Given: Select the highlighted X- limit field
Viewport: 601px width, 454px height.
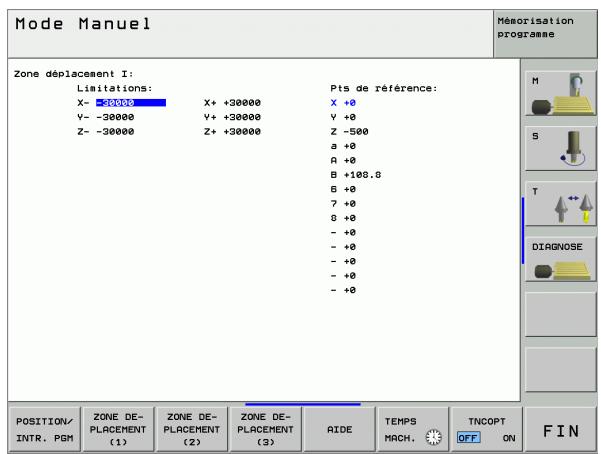Looking at the screenshot, I should pyautogui.click(x=131, y=103).
